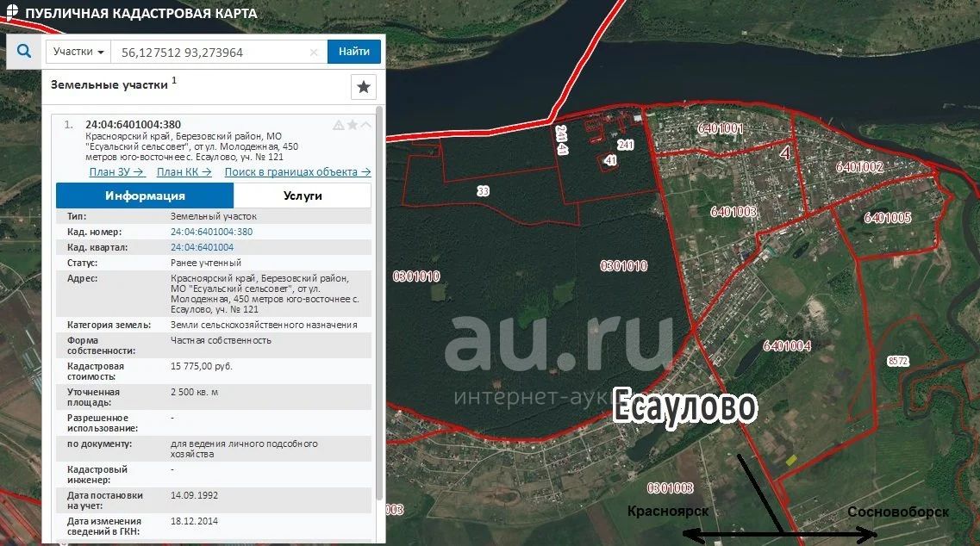Switch to the Информация tab
Viewport: 980px width, 546px height.
(145, 195)
